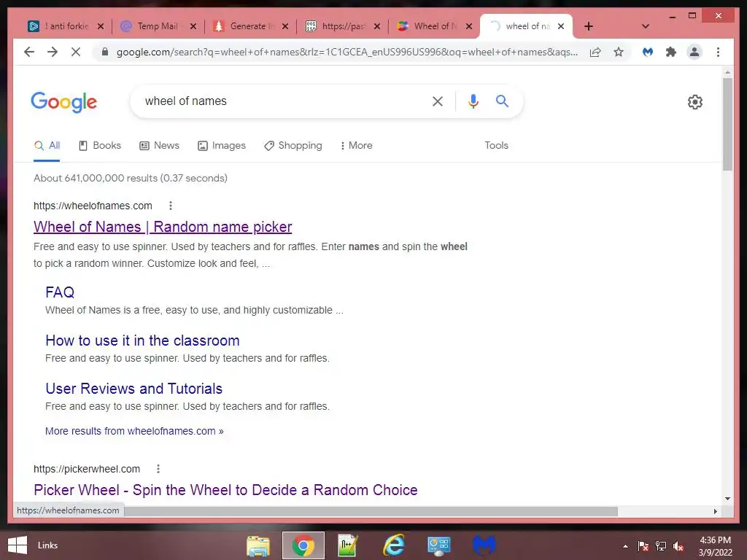Click the scroll down arrow

pyautogui.click(x=727, y=499)
